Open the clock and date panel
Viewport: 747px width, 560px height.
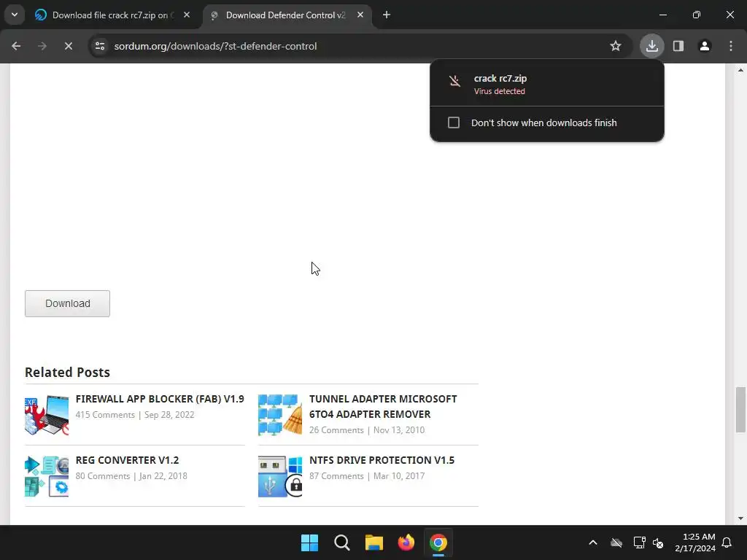(x=695, y=542)
